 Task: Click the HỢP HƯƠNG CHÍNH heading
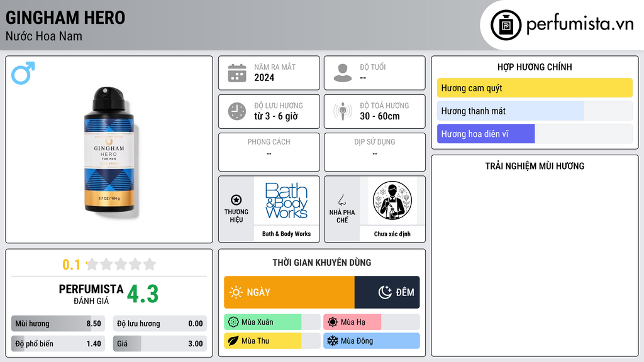(x=535, y=67)
